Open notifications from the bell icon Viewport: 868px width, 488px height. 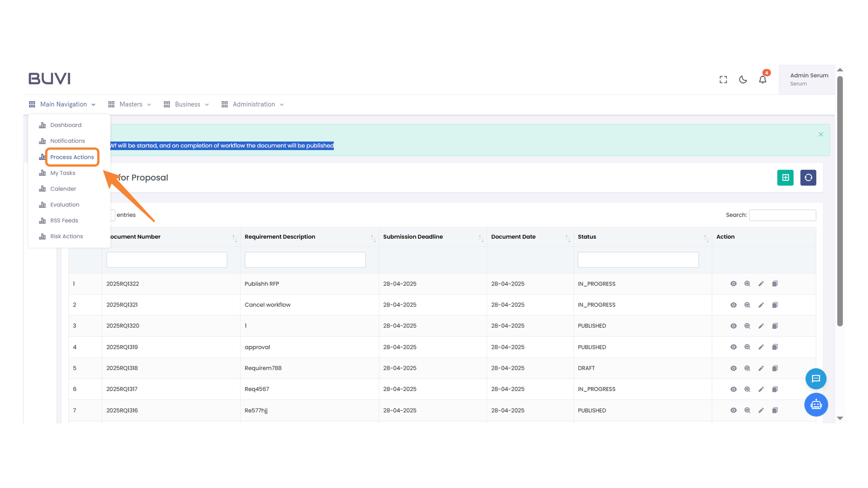coord(763,79)
